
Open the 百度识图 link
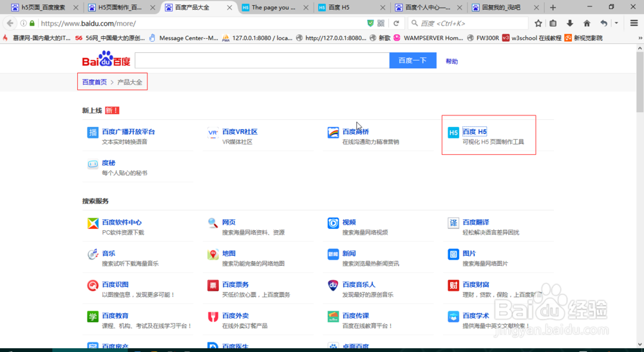pos(115,284)
